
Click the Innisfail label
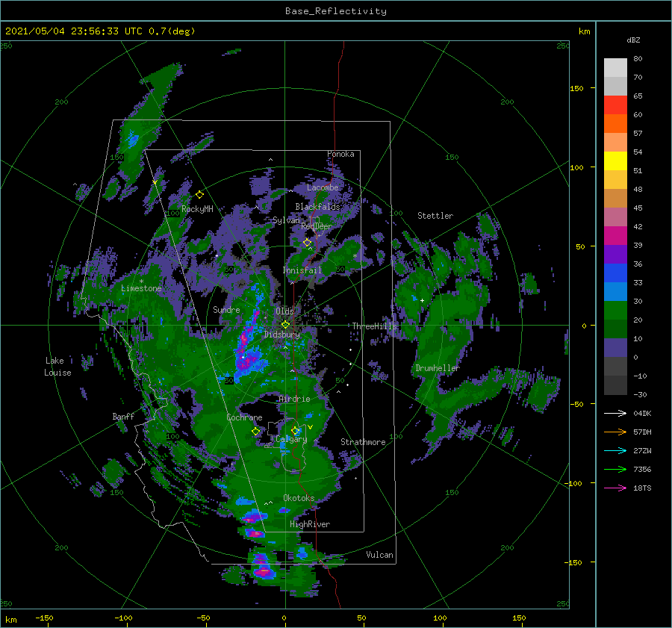[302, 270]
